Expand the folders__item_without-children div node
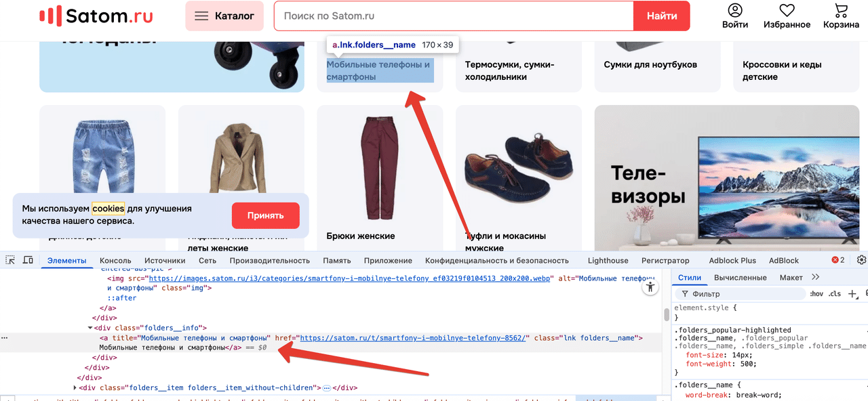 [x=75, y=388]
